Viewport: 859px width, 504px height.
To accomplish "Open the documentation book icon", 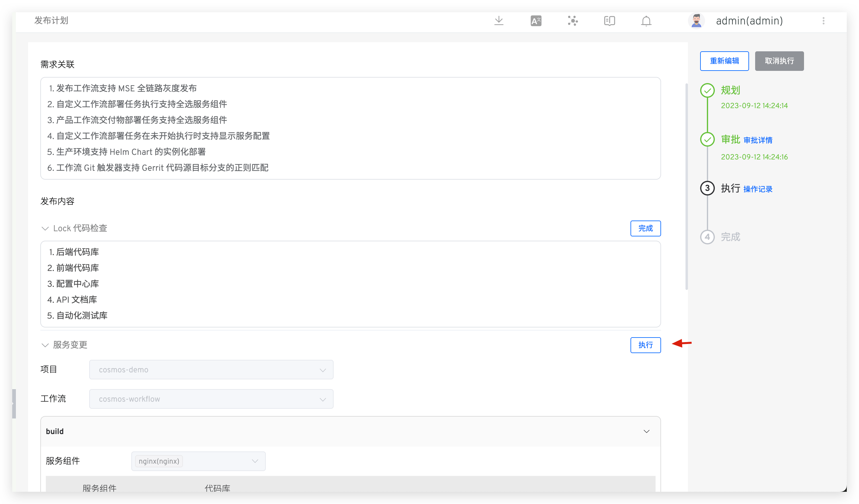I will point(609,21).
